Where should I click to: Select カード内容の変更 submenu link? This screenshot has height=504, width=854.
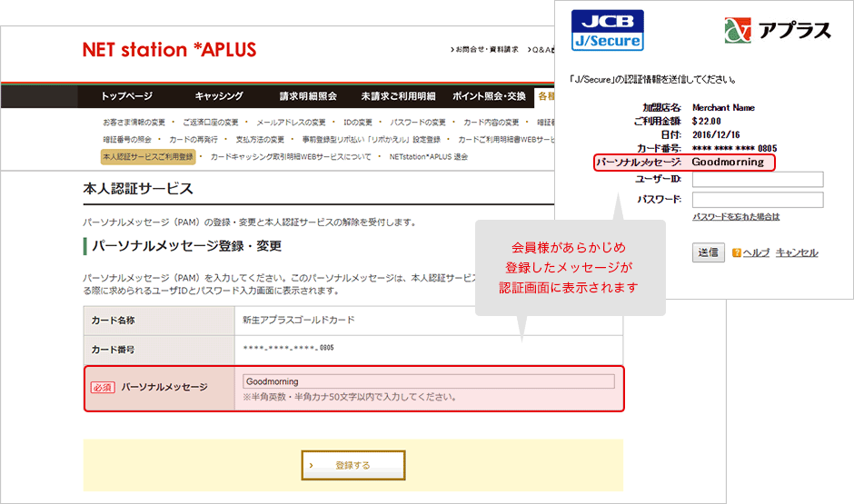pos(492,123)
